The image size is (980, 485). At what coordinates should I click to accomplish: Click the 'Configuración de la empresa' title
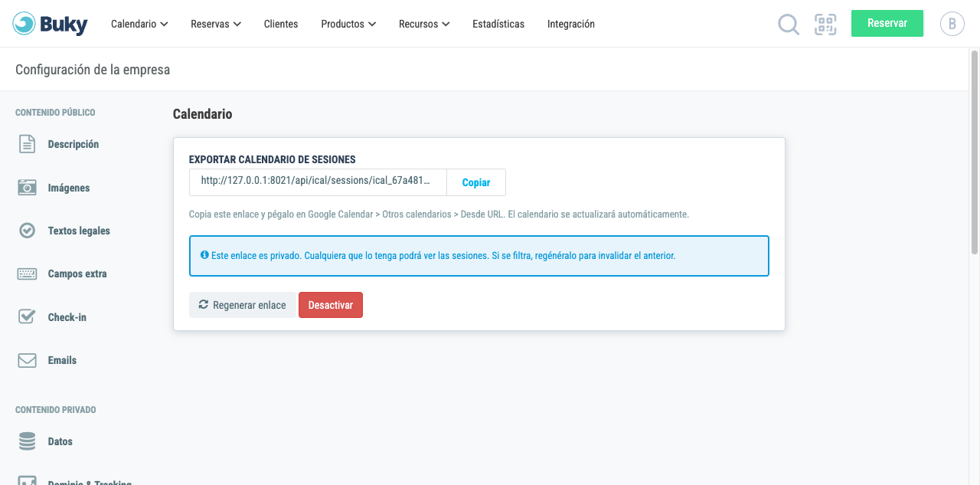point(93,70)
